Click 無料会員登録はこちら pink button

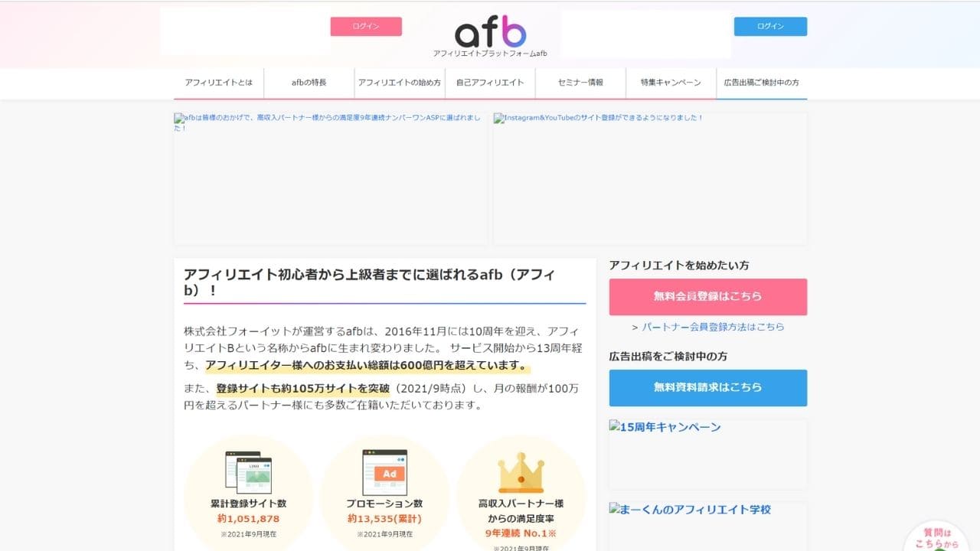pos(708,297)
